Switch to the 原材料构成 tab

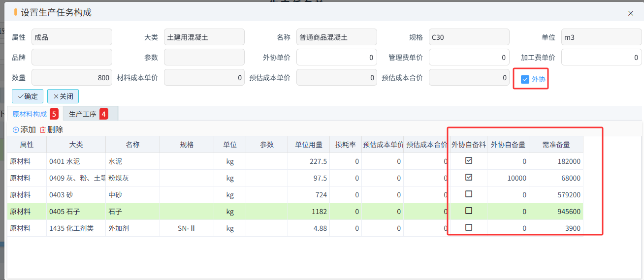click(35, 114)
